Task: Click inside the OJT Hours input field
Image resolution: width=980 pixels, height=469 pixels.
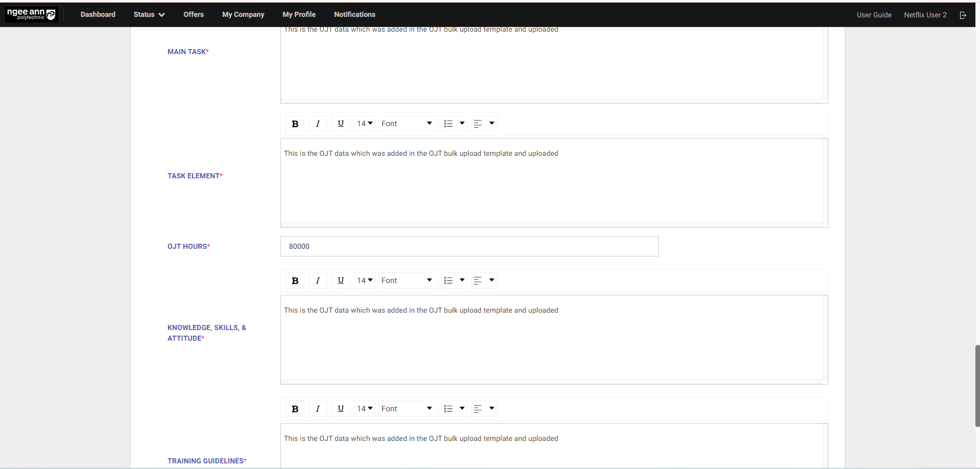Action: (469, 246)
